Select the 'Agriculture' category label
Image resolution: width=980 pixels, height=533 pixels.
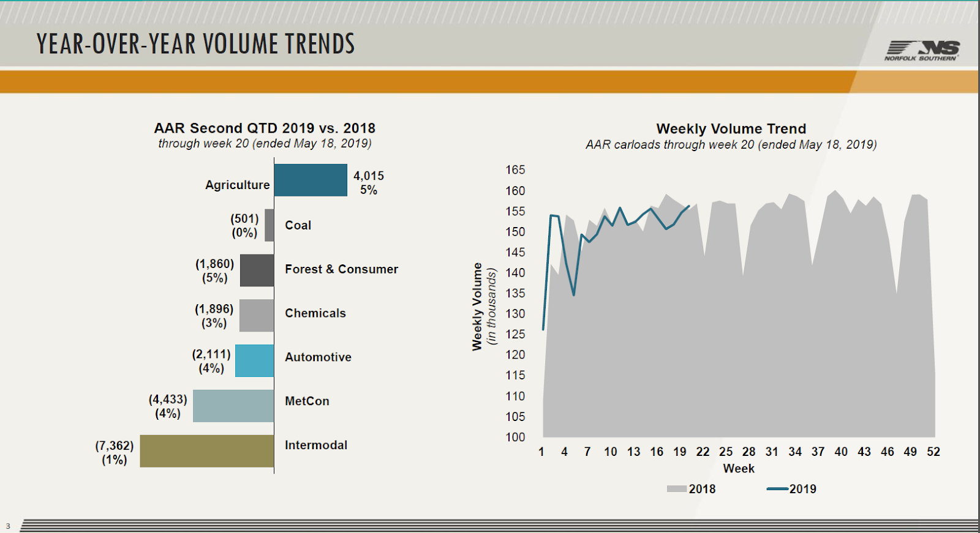pyautogui.click(x=238, y=185)
